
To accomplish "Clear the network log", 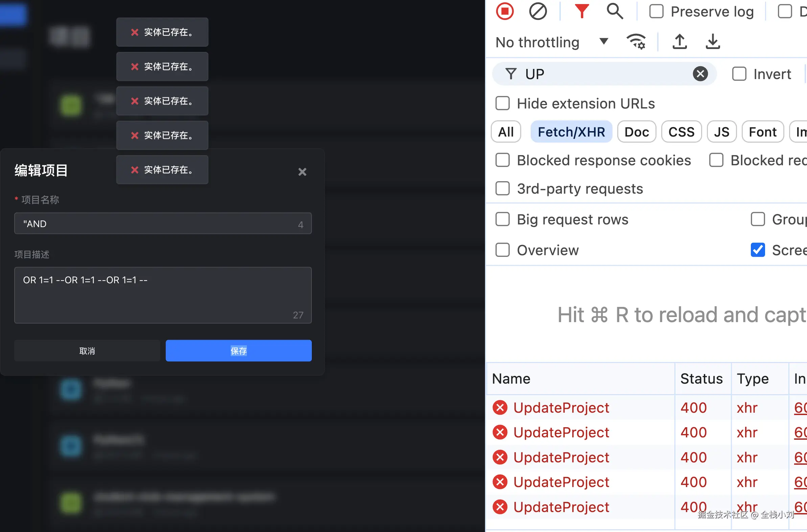I will pyautogui.click(x=538, y=11).
